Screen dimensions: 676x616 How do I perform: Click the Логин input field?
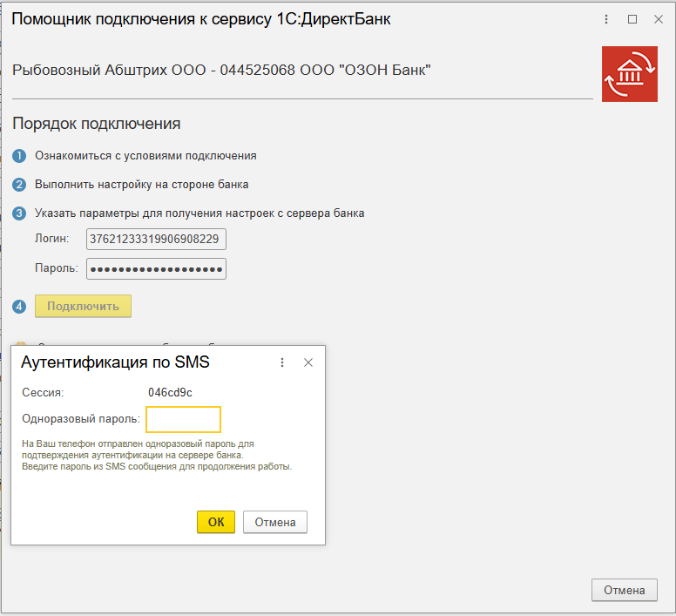(x=156, y=240)
